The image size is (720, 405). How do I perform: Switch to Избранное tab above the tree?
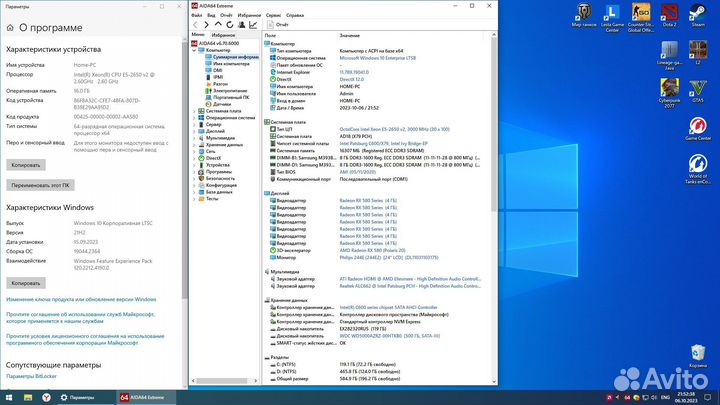tap(223, 35)
